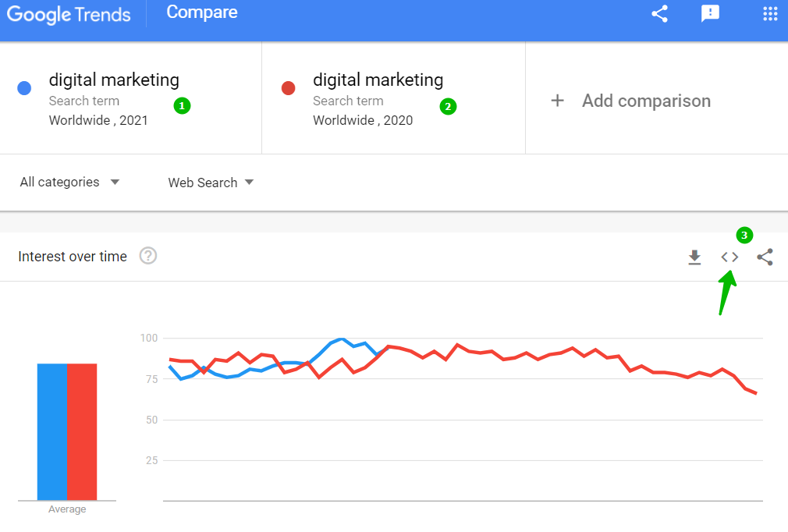
Task: Click the Add comparison button
Action: (645, 101)
